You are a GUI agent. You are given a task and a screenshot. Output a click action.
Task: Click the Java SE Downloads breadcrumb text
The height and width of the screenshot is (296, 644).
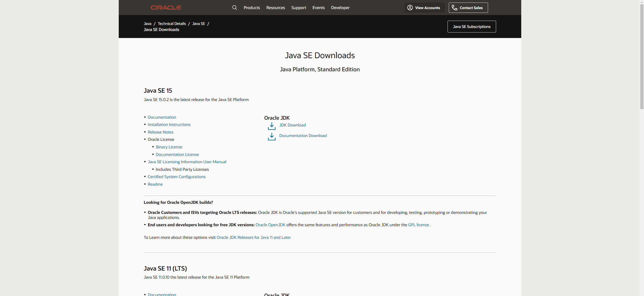161,29
